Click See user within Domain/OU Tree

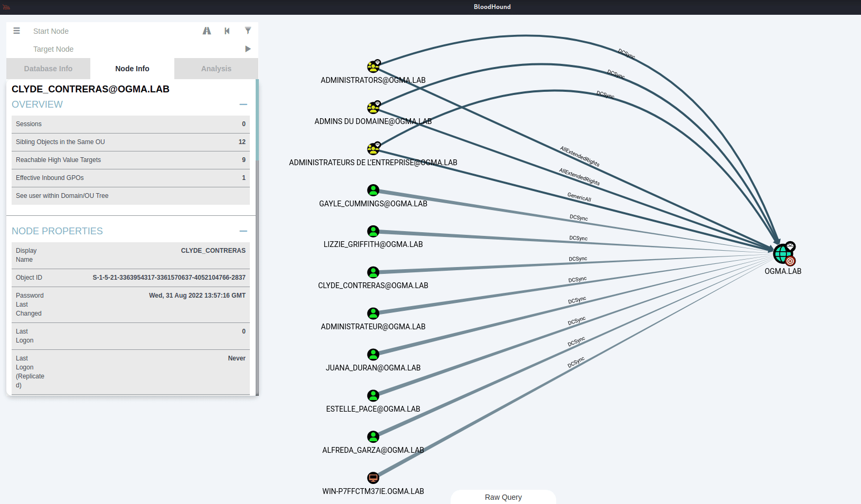point(130,196)
